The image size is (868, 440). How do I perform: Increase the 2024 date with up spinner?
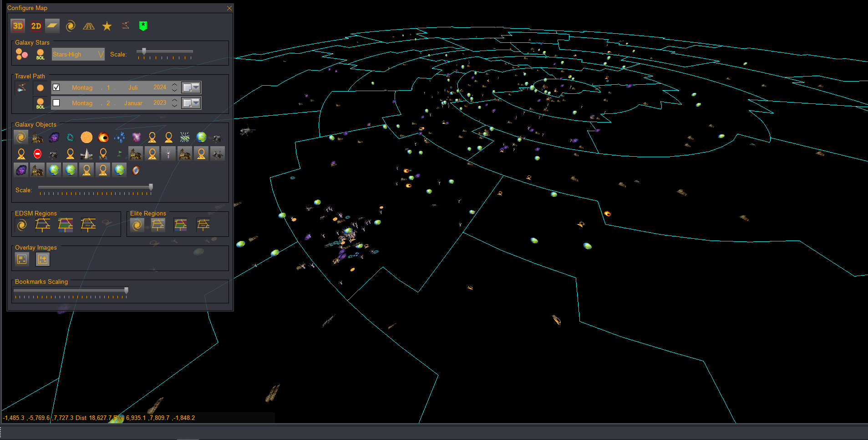click(175, 85)
